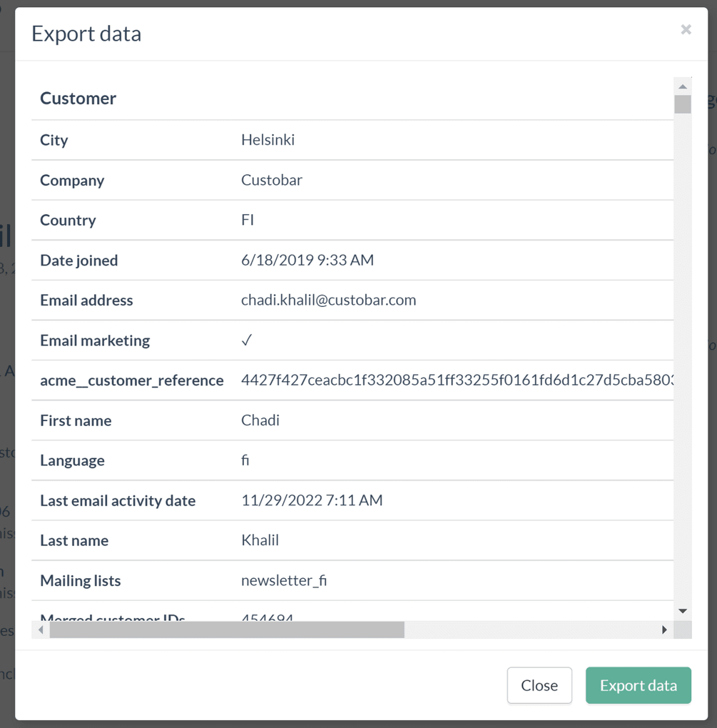Viewport: 717px width, 728px height.
Task: Click the Date joined timestamp
Action: click(307, 260)
